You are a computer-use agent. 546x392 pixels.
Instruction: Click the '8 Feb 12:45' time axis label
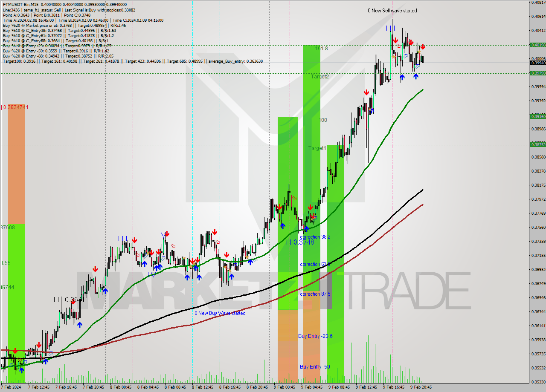[x=203, y=387]
